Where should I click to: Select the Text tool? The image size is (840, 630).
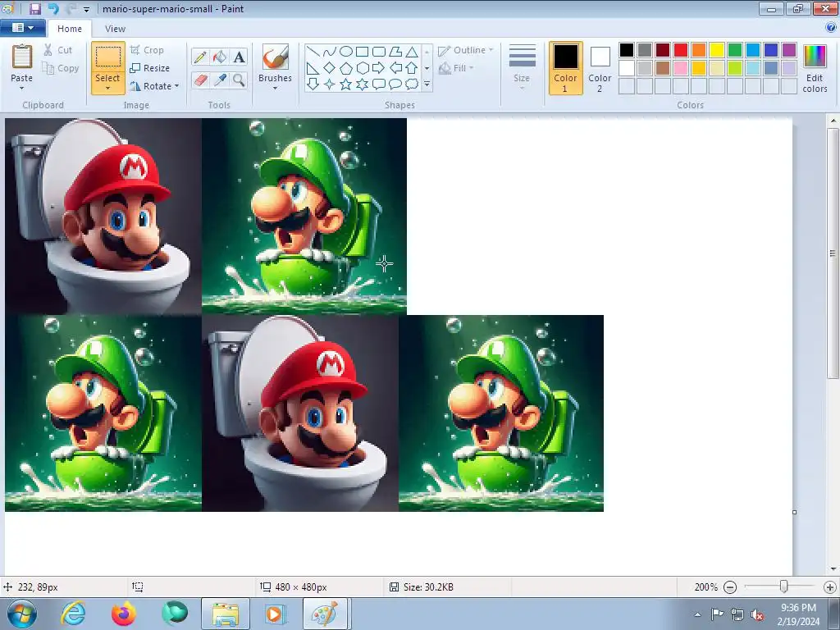point(239,57)
